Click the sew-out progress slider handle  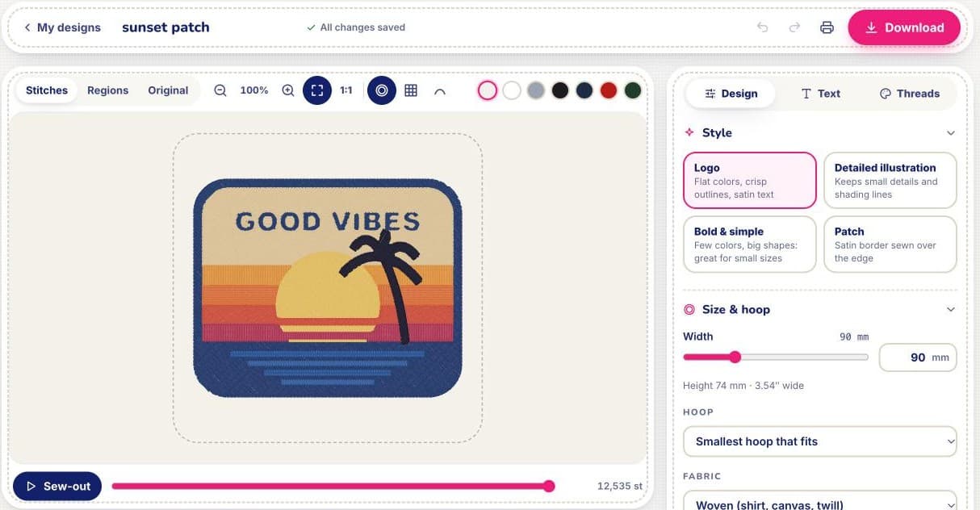point(549,486)
